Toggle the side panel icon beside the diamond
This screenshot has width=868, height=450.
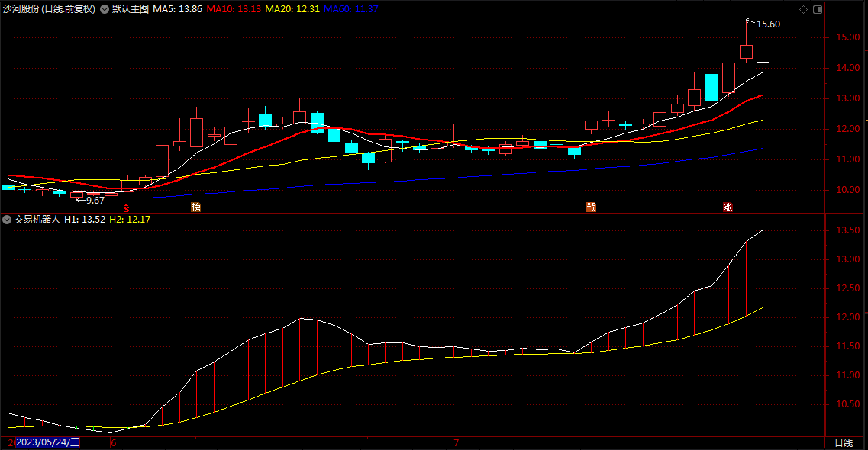(x=818, y=9)
